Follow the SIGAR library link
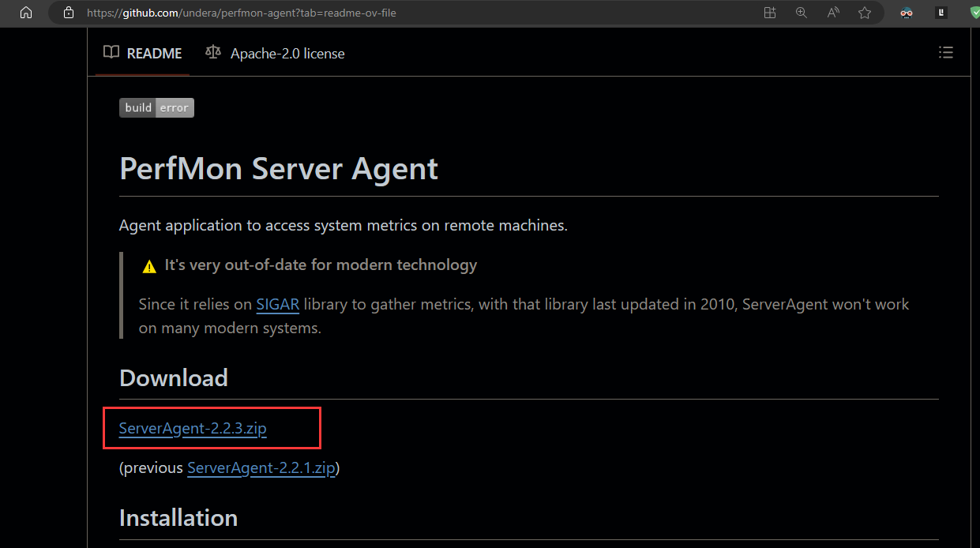Image resolution: width=980 pixels, height=548 pixels. pos(277,305)
